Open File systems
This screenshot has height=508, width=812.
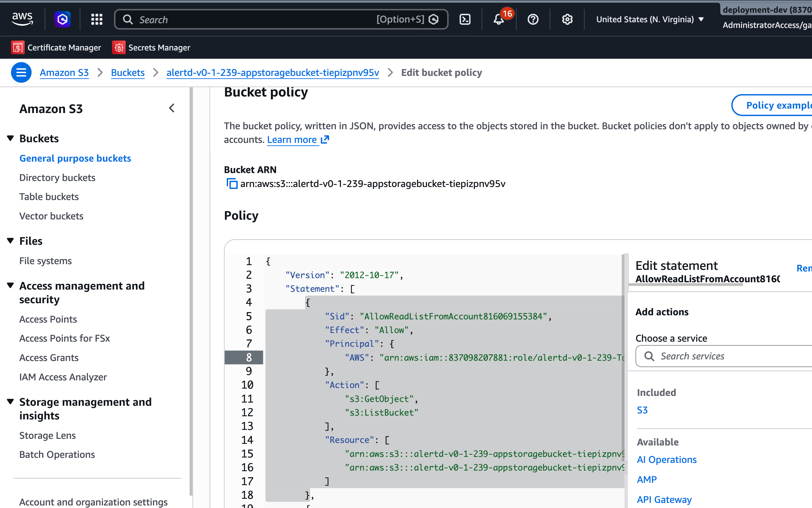[45, 261]
